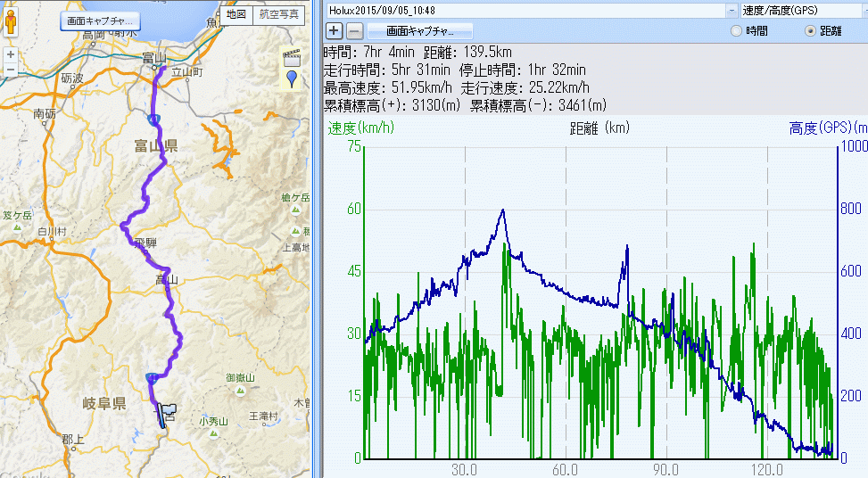Click the Street View pegman icon
The image size is (868, 478).
click(10, 22)
